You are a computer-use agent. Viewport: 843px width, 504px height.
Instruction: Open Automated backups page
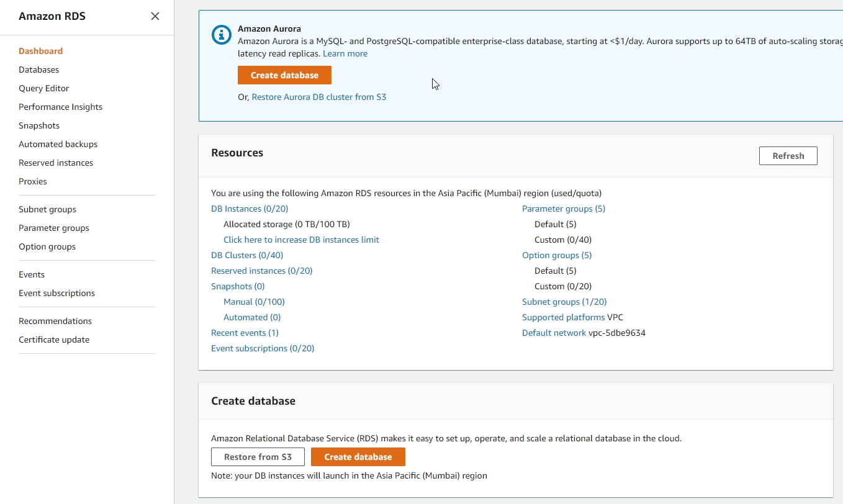(x=58, y=144)
